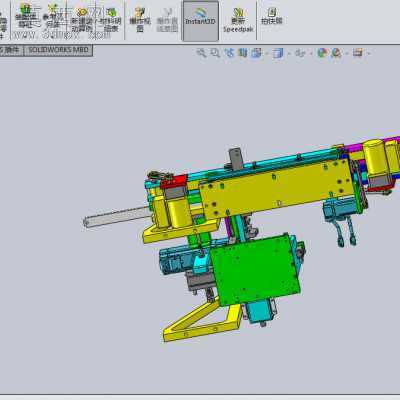Take a snapshot with the snapshot tool
The image size is (400, 400).
272,17
